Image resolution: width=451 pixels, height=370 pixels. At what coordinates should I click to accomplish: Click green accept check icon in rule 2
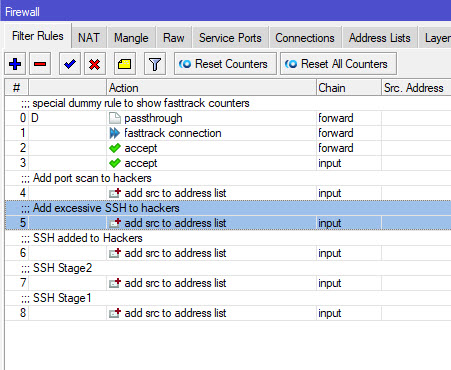(115, 148)
